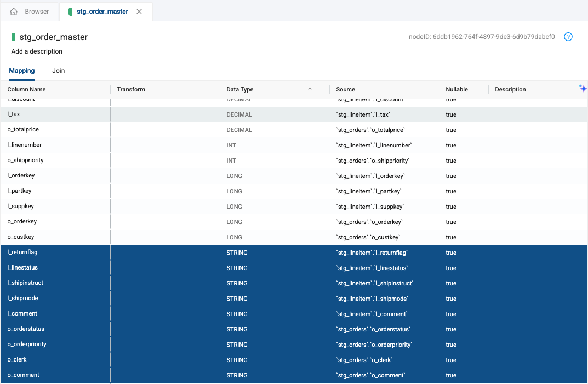
Task: Click INT data type of l_linenumber
Action: tap(231, 146)
